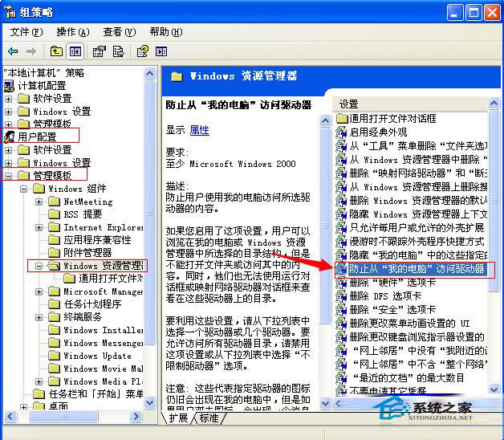
Task: Select the 任务计划程序 folder in tree
Action: (92, 304)
